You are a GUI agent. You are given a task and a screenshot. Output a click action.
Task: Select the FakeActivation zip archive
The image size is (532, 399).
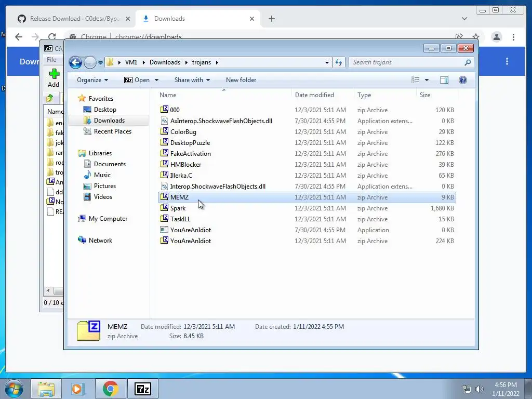pos(307,154)
